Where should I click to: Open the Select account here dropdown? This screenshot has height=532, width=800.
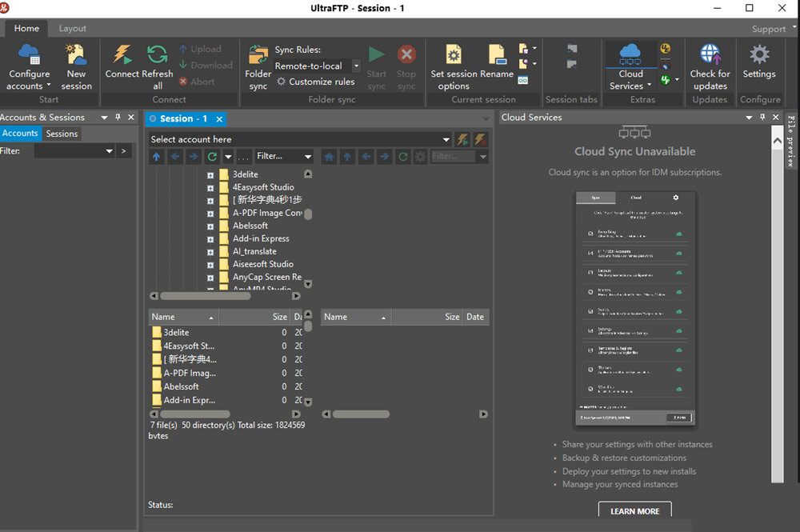click(x=446, y=139)
